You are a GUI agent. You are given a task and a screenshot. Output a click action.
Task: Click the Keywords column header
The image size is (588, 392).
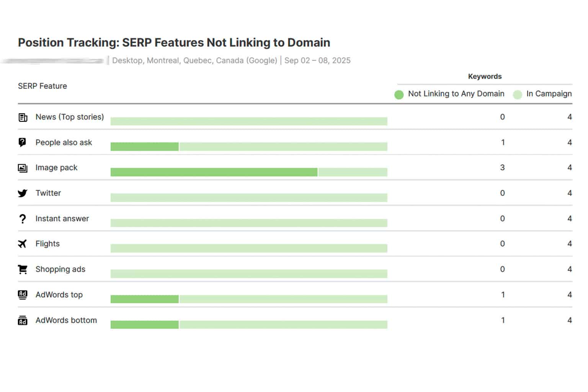tap(485, 77)
